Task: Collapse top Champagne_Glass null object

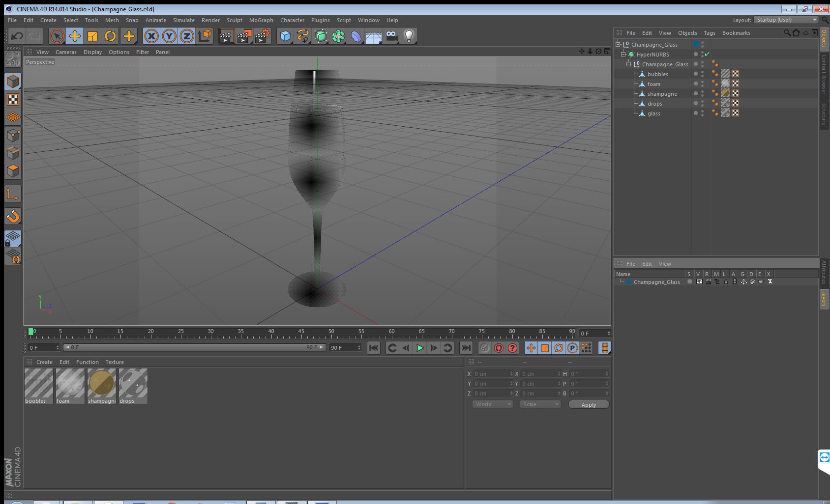Action: coord(618,44)
